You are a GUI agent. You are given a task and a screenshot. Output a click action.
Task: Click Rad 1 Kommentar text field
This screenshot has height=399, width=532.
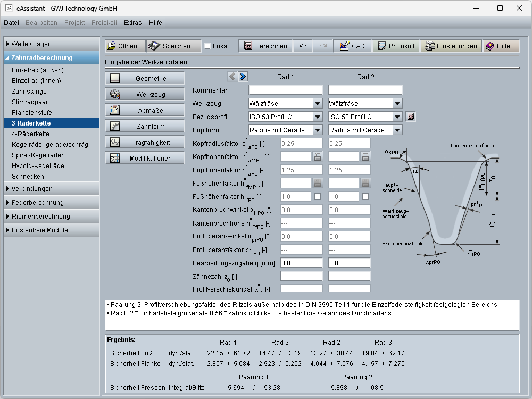[x=285, y=90]
